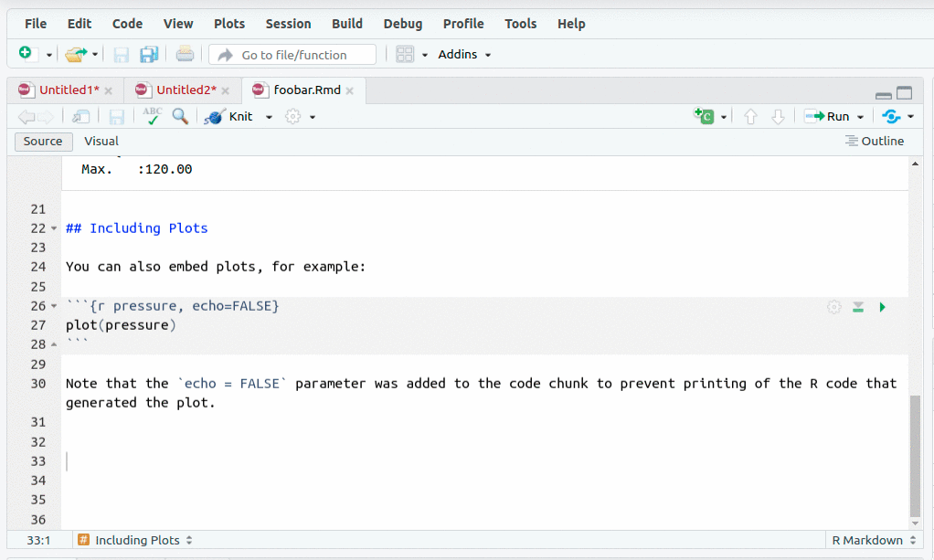Switch to Source editor mode
934x560 pixels.
point(44,142)
